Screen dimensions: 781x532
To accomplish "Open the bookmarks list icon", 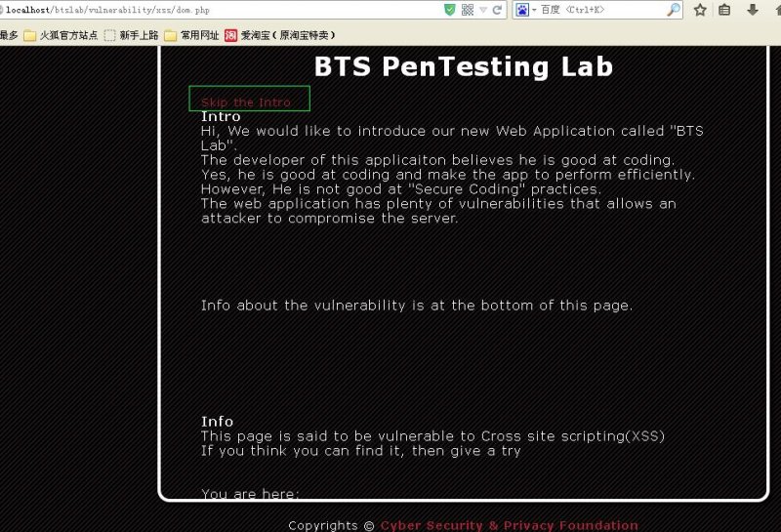I will [724, 10].
